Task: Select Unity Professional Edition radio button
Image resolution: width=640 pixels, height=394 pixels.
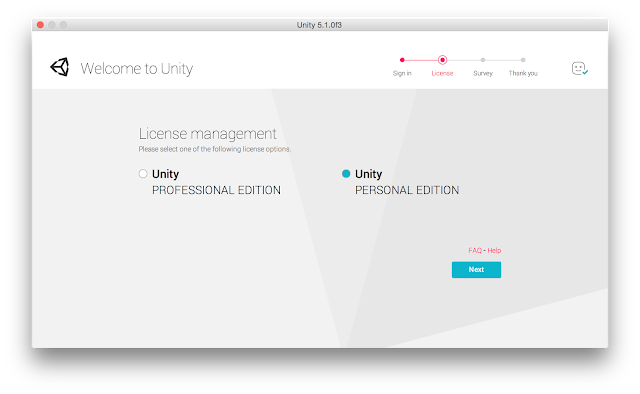Action: click(x=143, y=174)
